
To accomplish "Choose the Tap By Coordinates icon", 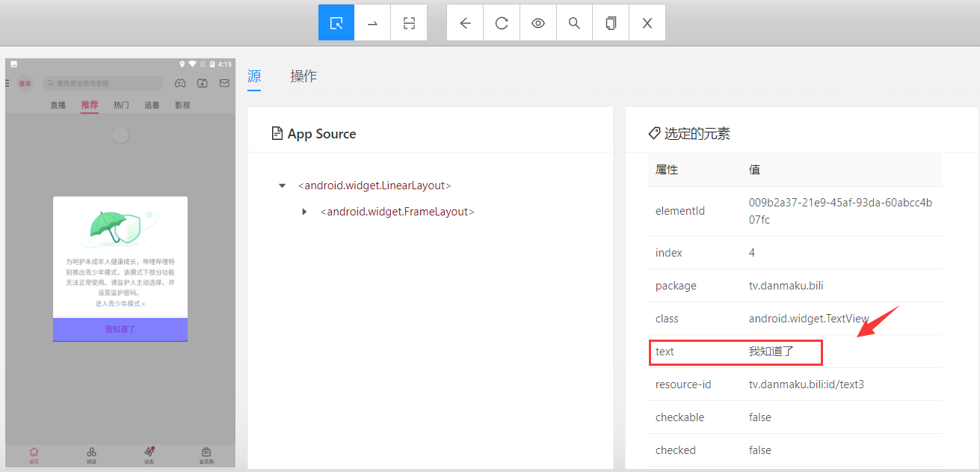I will [409, 23].
